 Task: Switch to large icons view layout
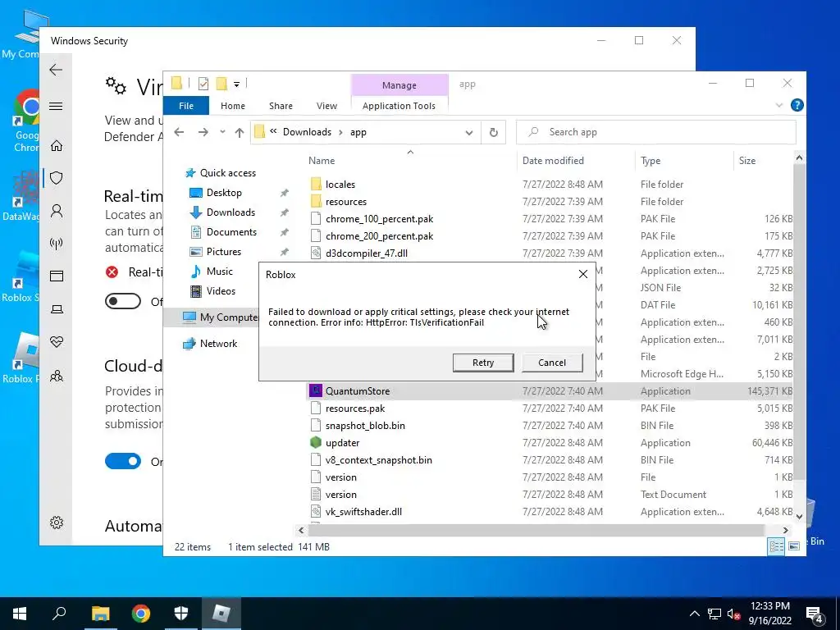(x=794, y=546)
